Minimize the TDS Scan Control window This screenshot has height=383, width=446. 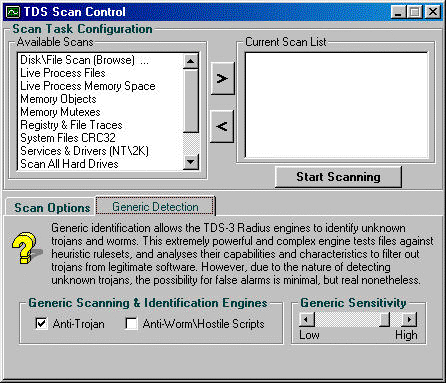398,12
